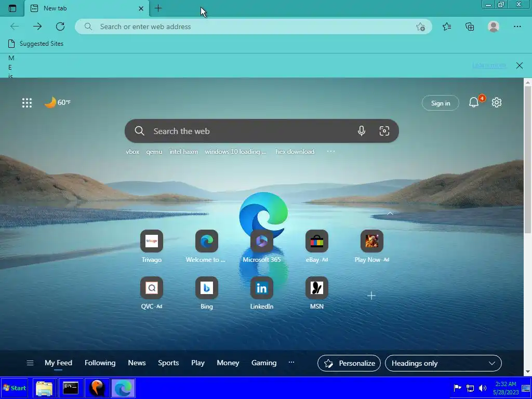Show more feed categories ellipsis
This screenshot has width=532, height=399.
point(291,362)
